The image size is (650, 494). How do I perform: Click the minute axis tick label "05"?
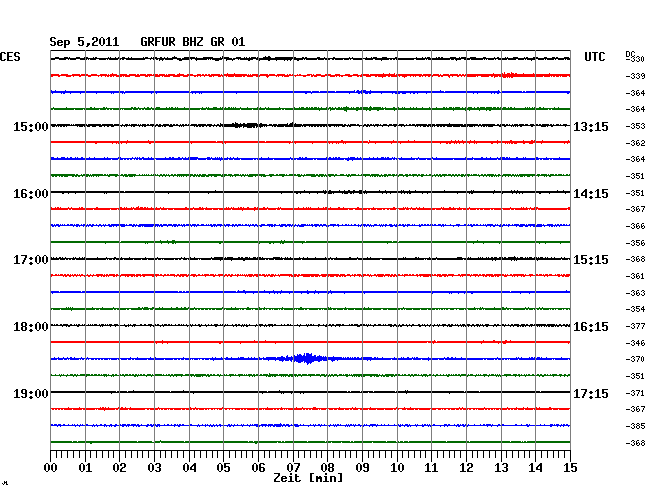pyautogui.click(x=223, y=467)
